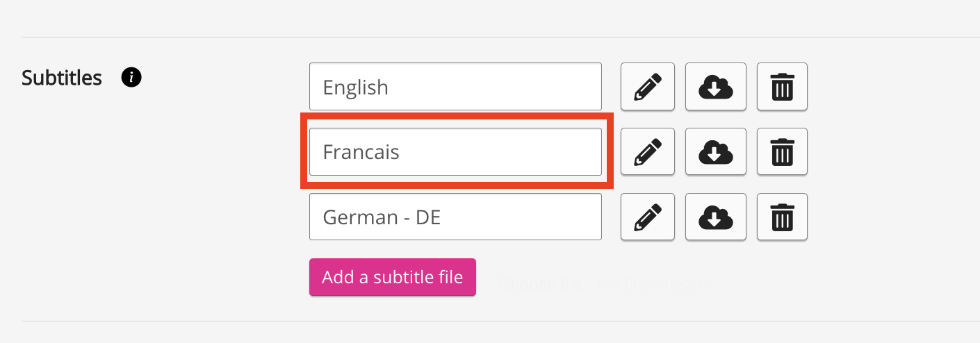Focus the English subtitle name field
Screen dimensions: 980x343
(455, 87)
